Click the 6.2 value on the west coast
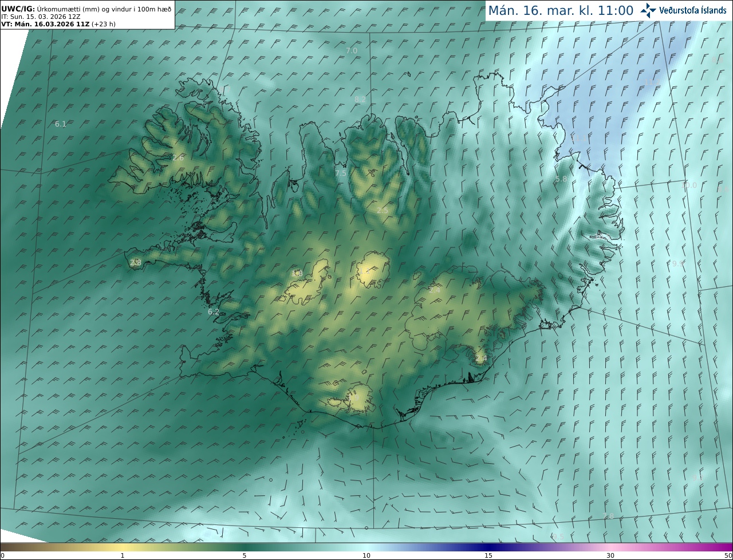The height and width of the screenshot is (560, 733). click(x=213, y=311)
